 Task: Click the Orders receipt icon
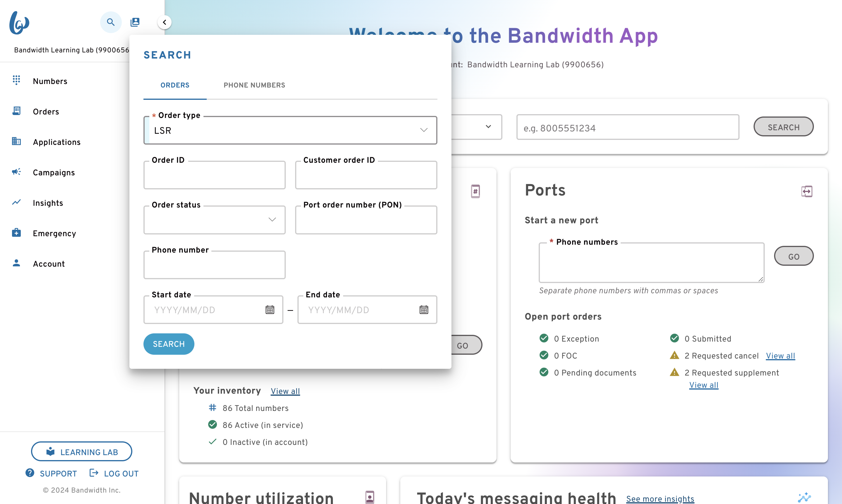pyautogui.click(x=16, y=111)
